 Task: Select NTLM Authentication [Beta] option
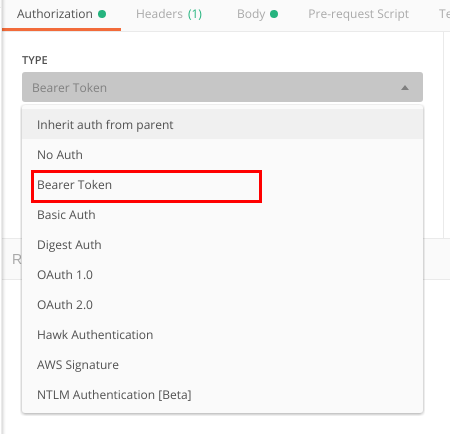click(222, 395)
